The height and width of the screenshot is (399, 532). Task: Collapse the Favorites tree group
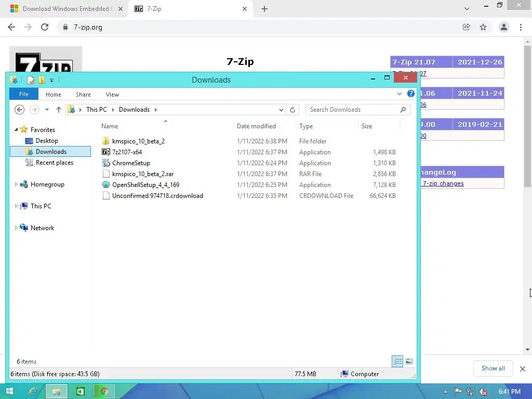tap(16, 129)
